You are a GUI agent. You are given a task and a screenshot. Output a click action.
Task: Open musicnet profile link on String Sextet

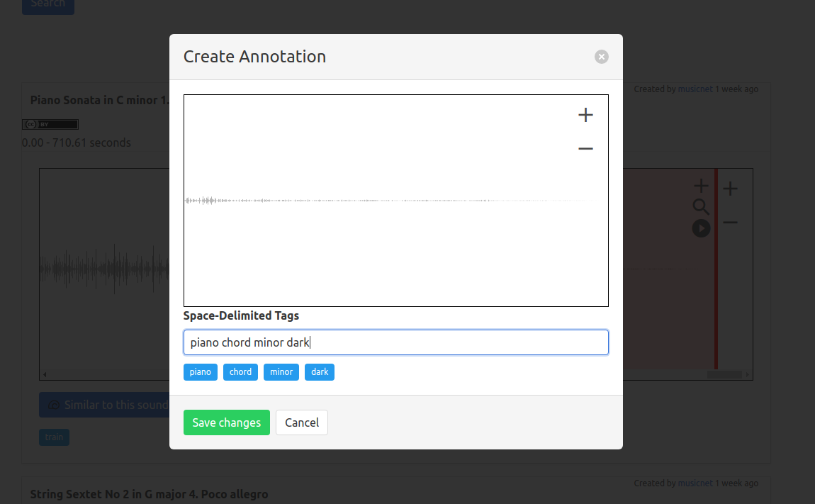695,483
